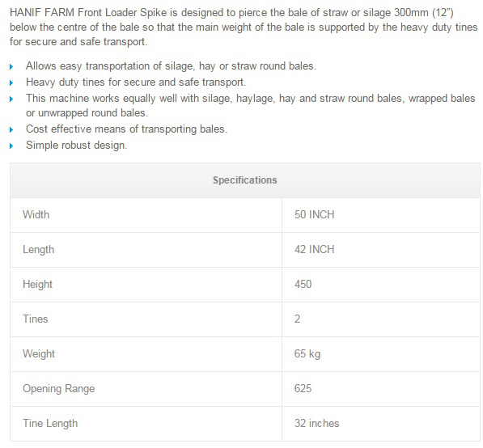
Task: Click the arrow bullet before 'Heavy duty tines'
Action: point(11,82)
